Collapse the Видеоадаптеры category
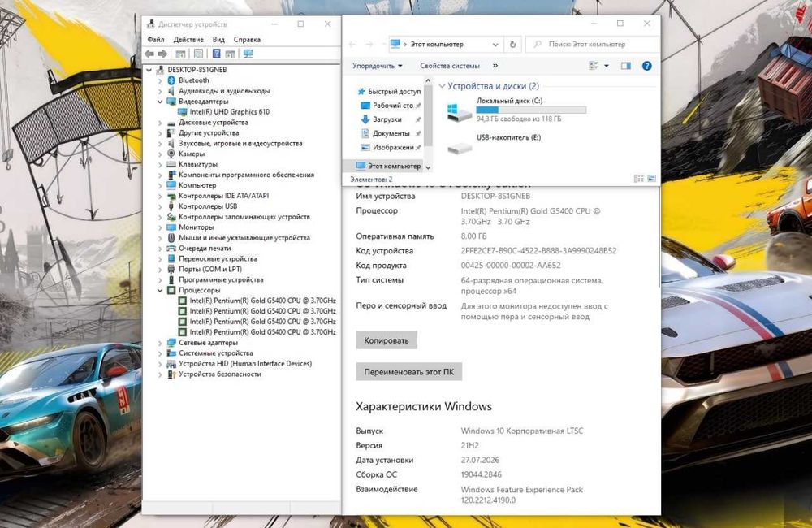 pyautogui.click(x=160, y=102)
